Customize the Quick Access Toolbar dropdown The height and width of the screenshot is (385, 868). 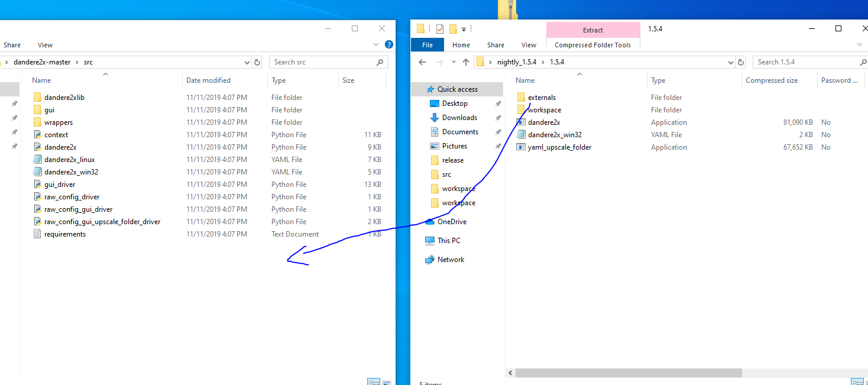pyautogui.click(x=464, y=29)
